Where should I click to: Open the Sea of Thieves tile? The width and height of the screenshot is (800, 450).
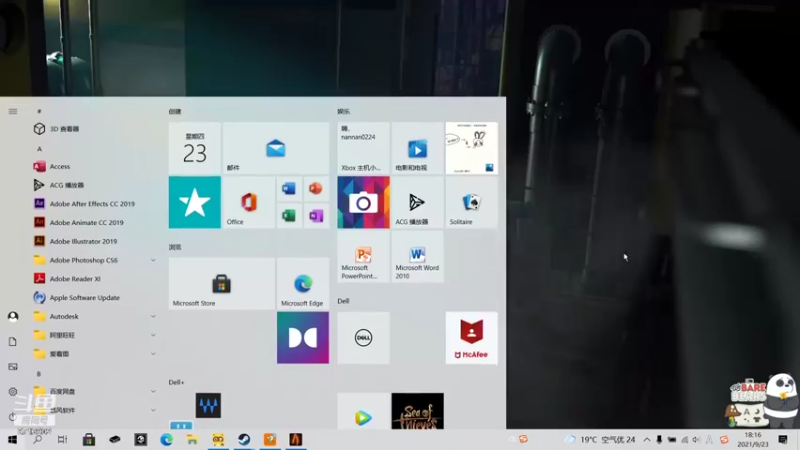(x=417, y=411)
